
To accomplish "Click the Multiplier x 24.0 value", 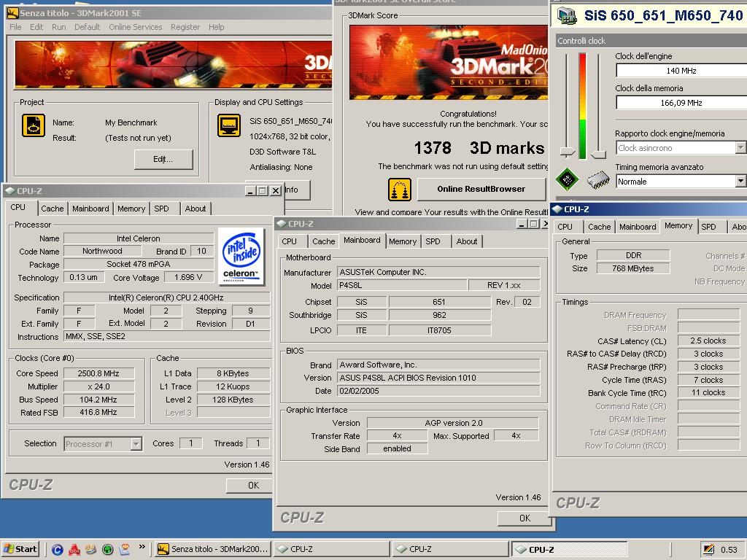I will (x=98, y=386).
